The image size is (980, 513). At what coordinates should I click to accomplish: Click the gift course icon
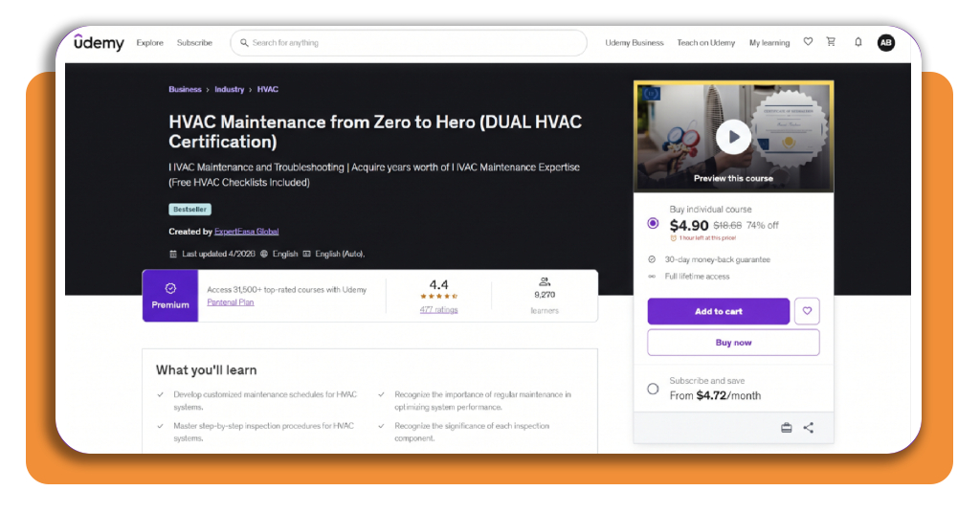point(787,428)
